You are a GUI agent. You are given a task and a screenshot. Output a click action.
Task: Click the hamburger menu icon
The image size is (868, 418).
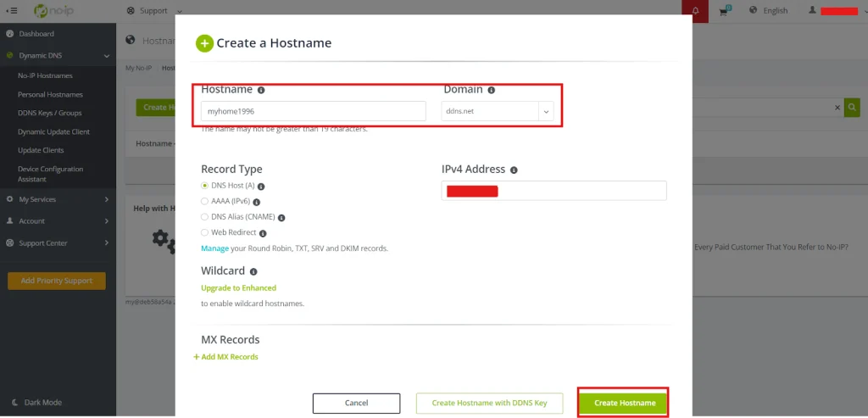12,11
